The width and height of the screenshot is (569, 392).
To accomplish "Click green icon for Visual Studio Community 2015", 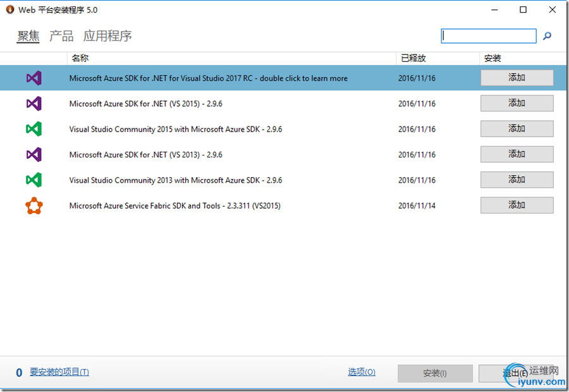I will [x=34, y=129].
